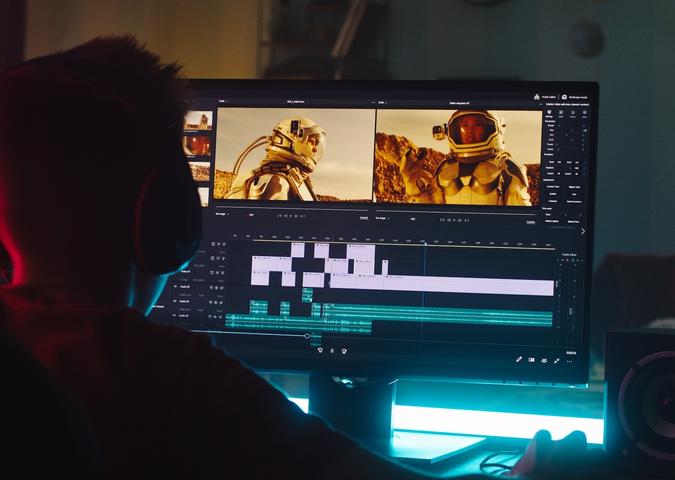Click the left source viewer showing astronaut profile

click(x=295, y=154)
